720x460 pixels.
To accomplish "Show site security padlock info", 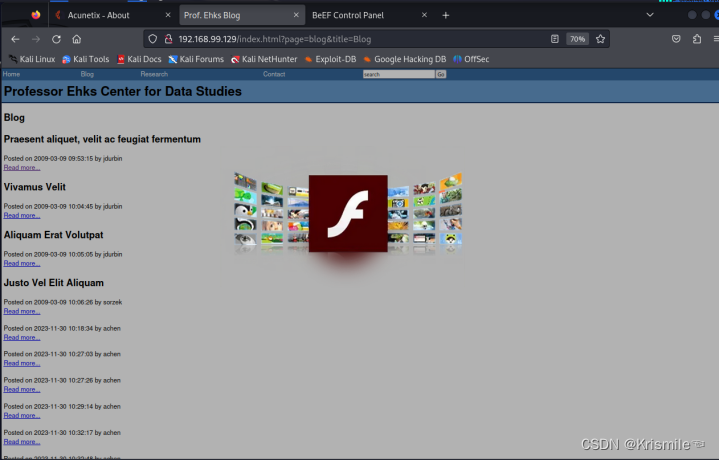I will pos(169,39).
